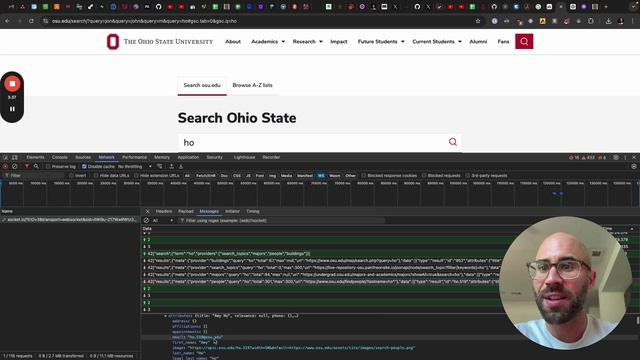The image size is (640, 360).
Task: Toggle the network filter funnel icon
Action: 27,167
